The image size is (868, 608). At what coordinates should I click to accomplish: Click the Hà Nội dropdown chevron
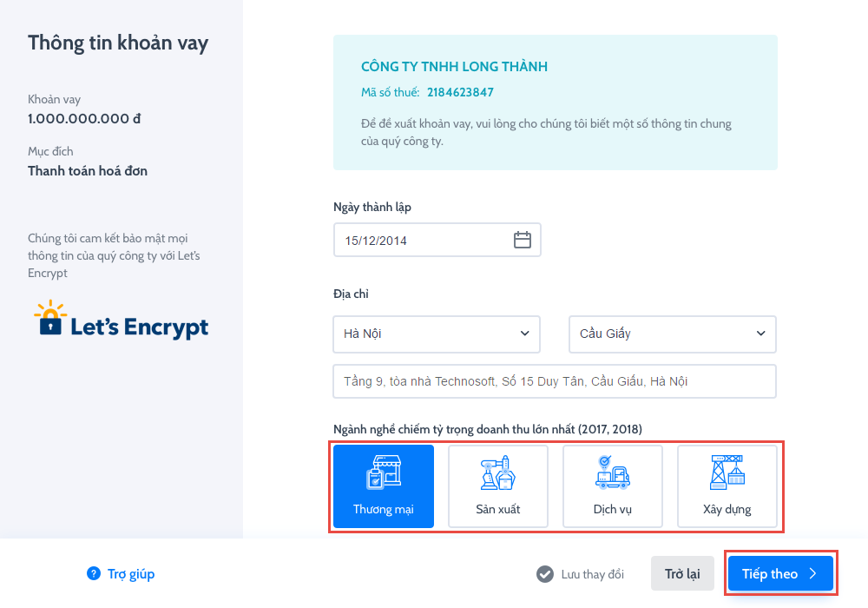coord(524,334)
